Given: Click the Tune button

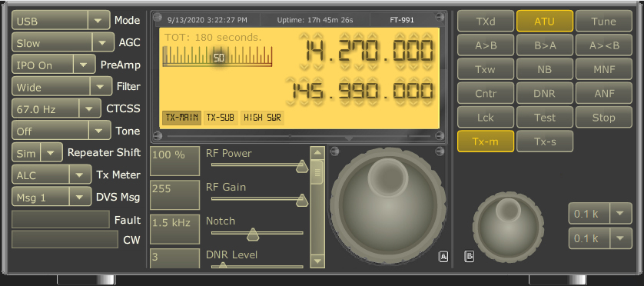Looking at the screenshot, I should [604, 22].
